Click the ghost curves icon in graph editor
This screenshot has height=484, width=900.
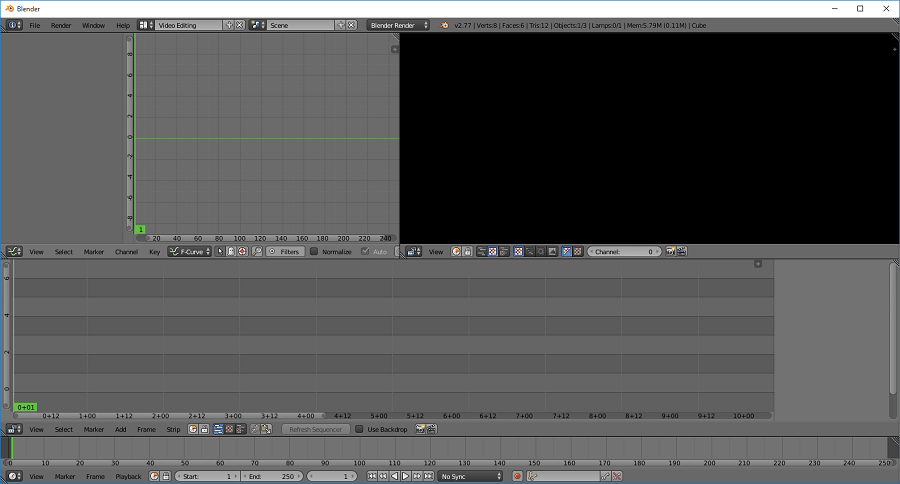click(231, 251)
